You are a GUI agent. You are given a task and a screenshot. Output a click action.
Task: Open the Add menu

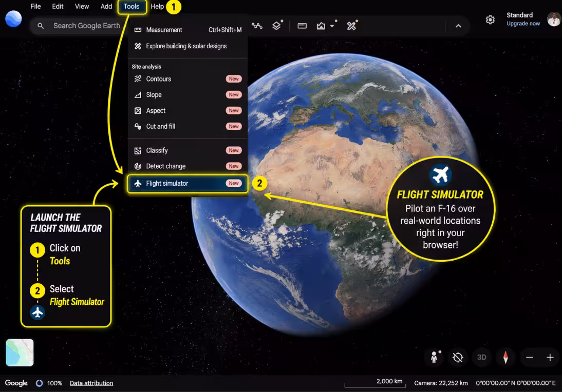tap(106, 7)
